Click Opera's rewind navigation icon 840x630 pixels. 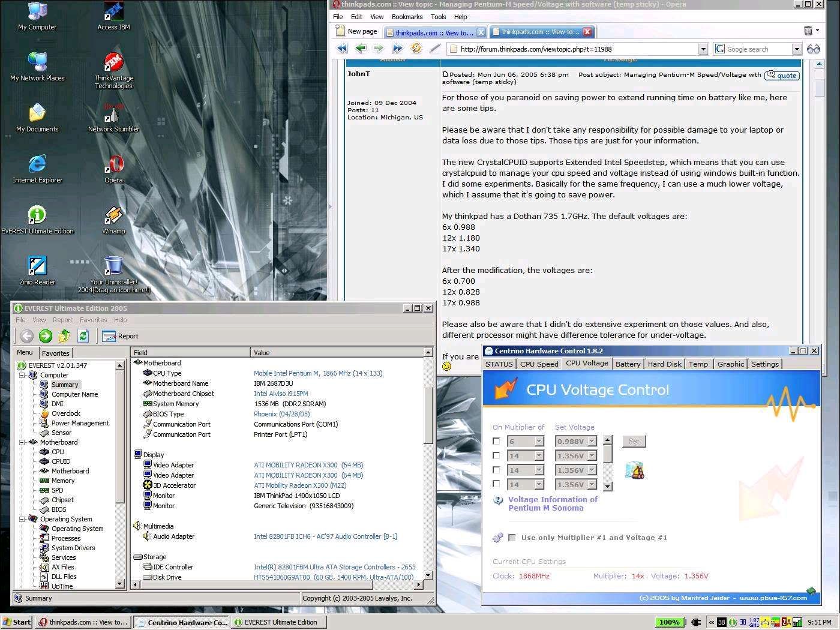342,49
